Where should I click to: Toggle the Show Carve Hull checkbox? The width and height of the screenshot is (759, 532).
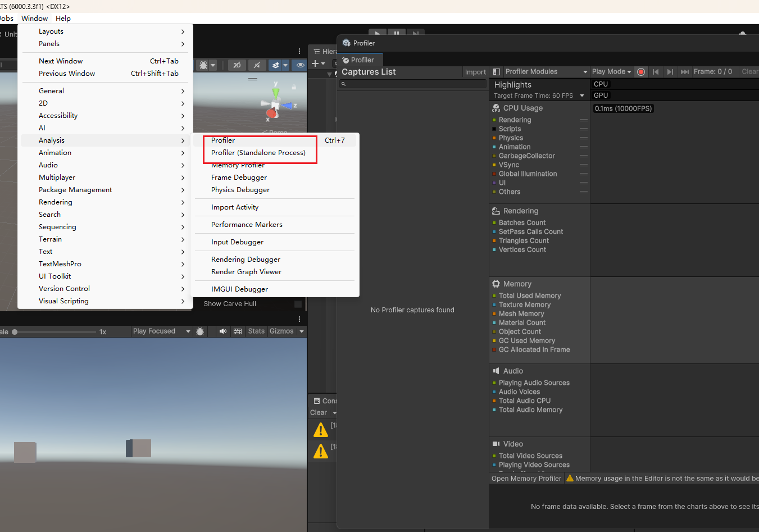point(298,304)
